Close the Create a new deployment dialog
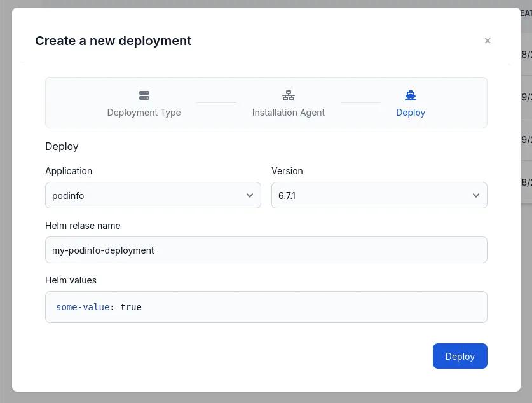532x403 pixels. (x=488, y=41)
